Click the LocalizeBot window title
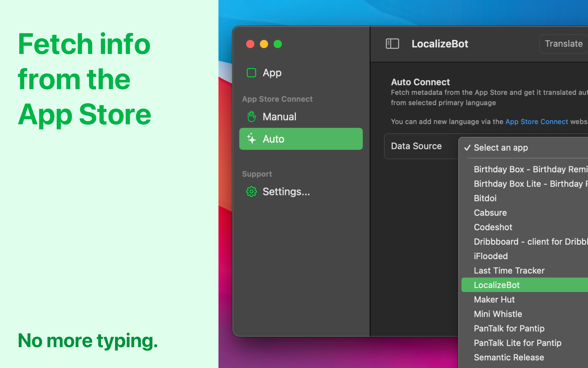This screenshot has width=588, height=368. point(440,44)
